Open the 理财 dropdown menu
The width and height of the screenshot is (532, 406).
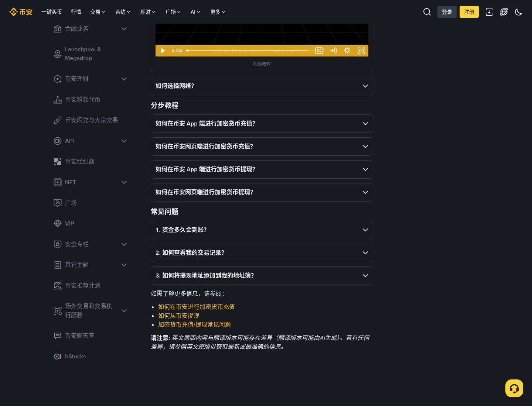click(148, 12)
